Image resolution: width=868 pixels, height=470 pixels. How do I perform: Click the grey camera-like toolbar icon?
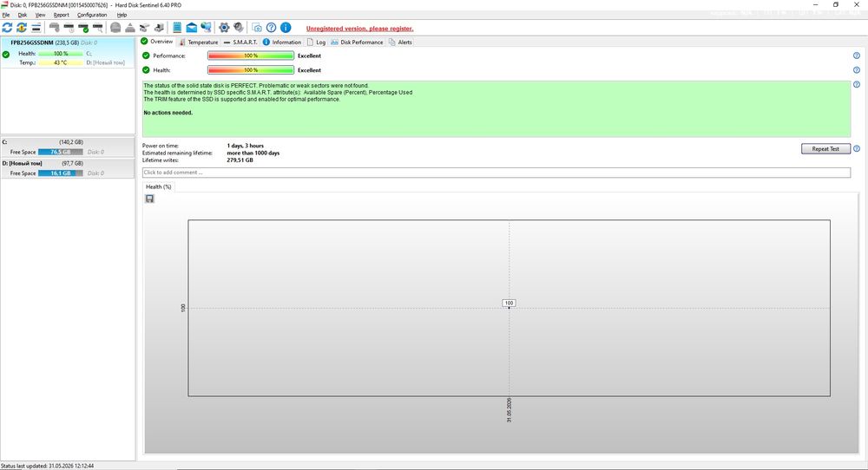pyautogui.click(x=144, y=27)
